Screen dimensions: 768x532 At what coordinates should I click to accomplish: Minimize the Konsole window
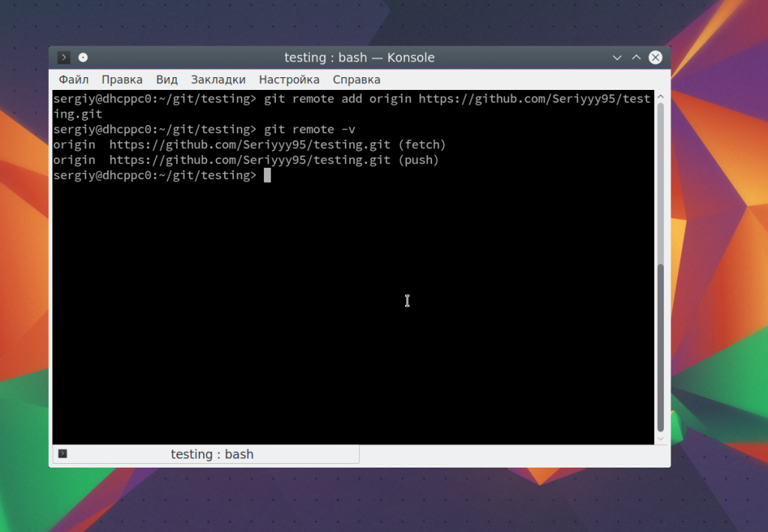(x=616, y=58)
